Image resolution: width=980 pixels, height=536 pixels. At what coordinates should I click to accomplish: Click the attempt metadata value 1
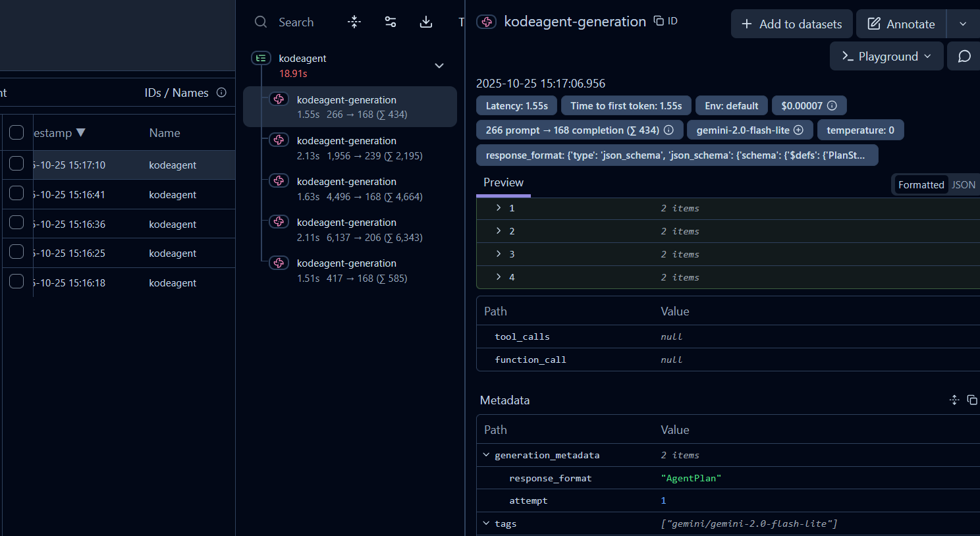point(663,500)
